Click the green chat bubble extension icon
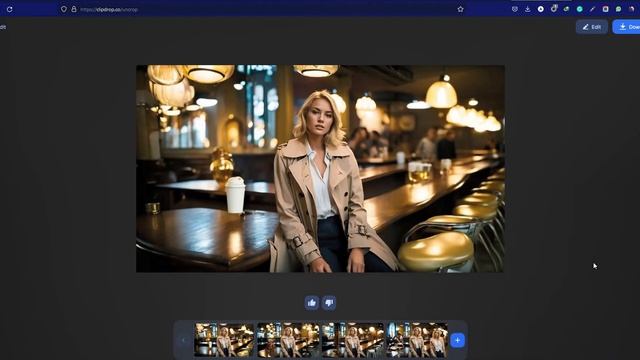Screen dimensions: 640x360 (x=619, y=9)
